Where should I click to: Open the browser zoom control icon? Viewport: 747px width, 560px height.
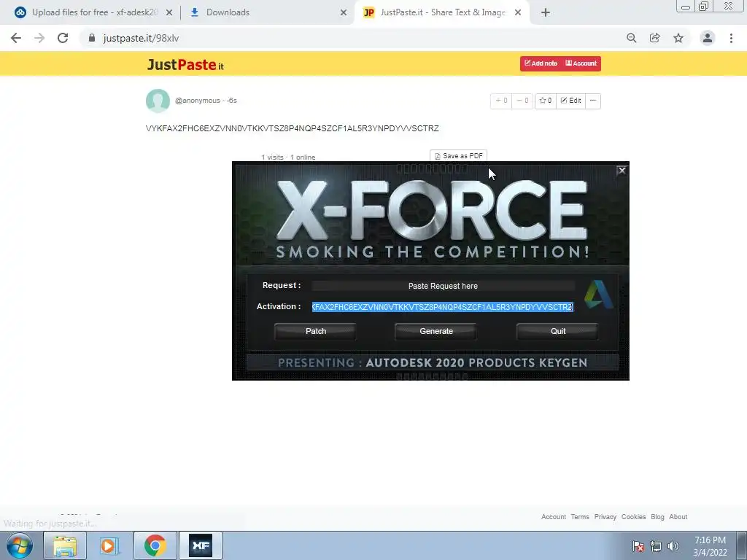[632, 38]
